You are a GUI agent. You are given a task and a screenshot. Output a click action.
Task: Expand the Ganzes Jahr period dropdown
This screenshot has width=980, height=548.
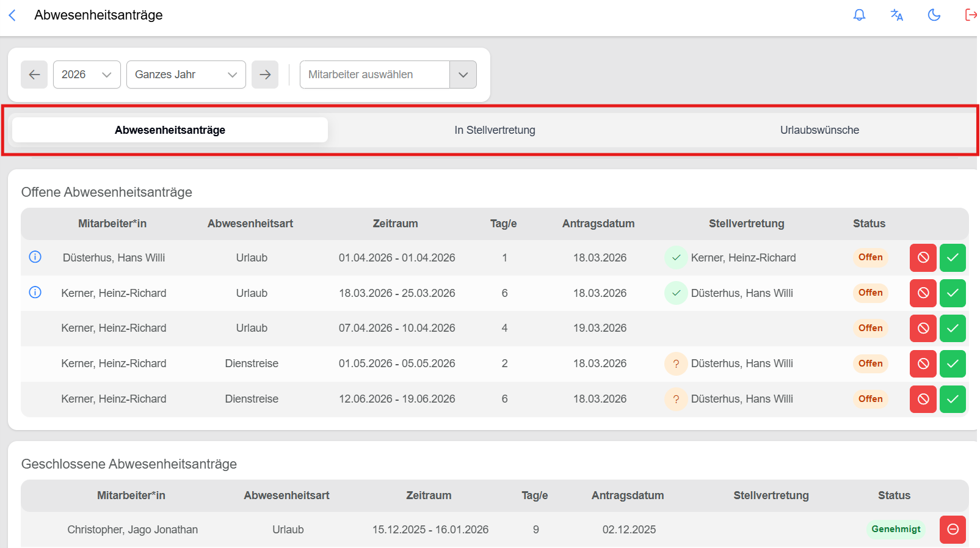pos(186,75)
